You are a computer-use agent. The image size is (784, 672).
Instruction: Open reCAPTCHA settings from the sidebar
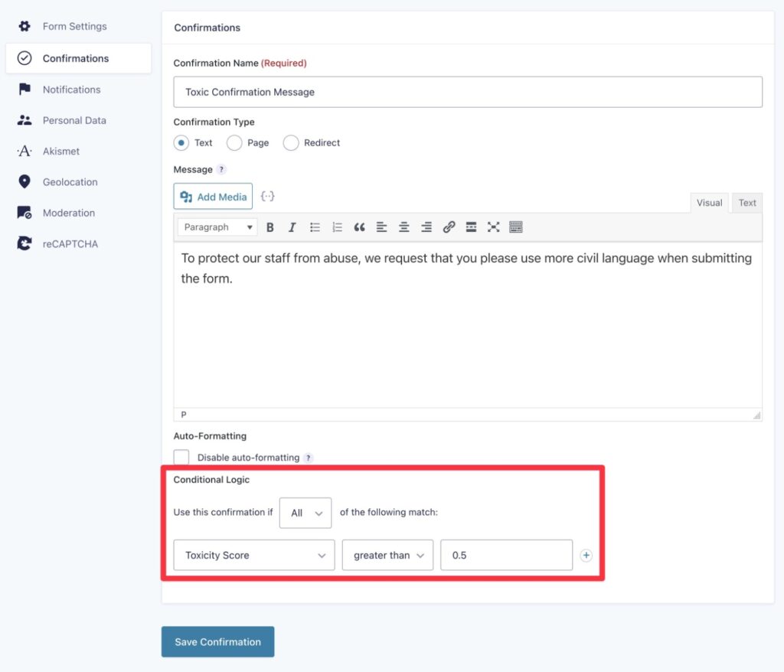click(23, 243)
